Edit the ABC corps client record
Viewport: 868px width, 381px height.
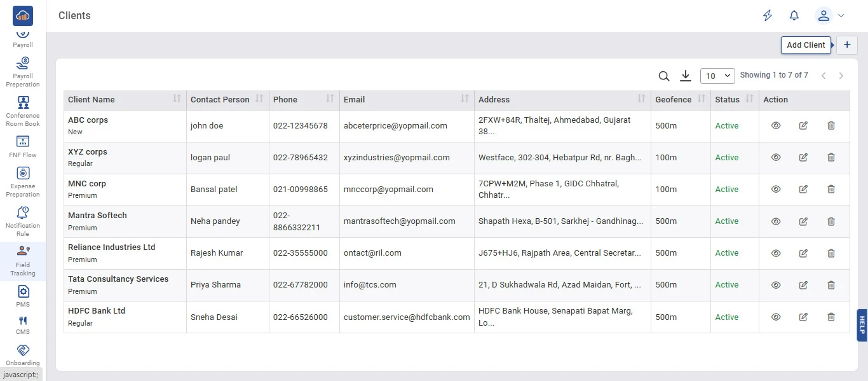(x=803, y=126)
